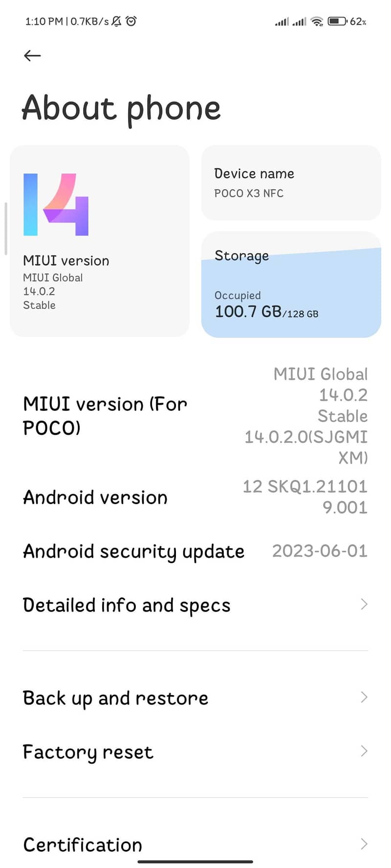
Task: Open Factory reset via its chevron
Action: click(x=363, y=751)
